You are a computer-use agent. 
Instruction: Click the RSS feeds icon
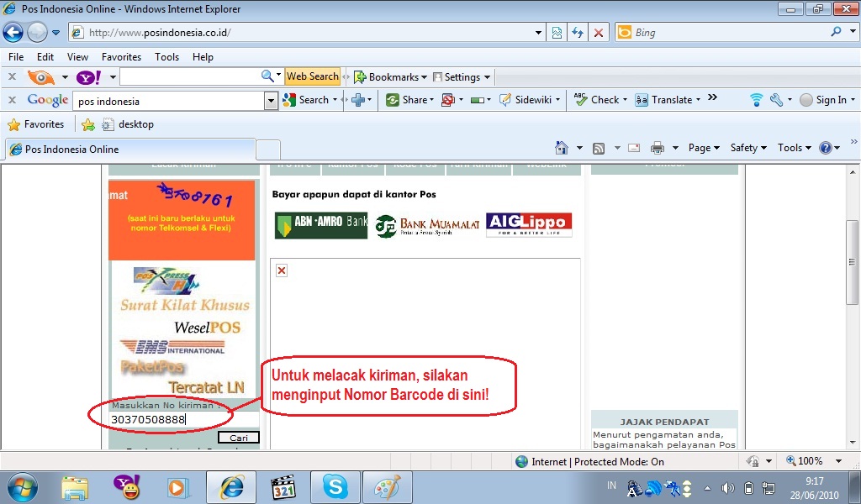(x=599, y=148)
